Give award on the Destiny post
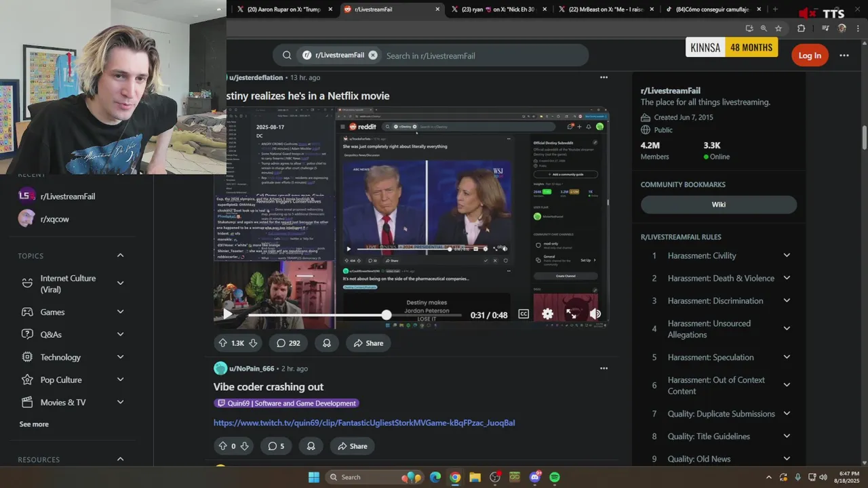This screenshot has width=868, height=488. tap(326, 343)
